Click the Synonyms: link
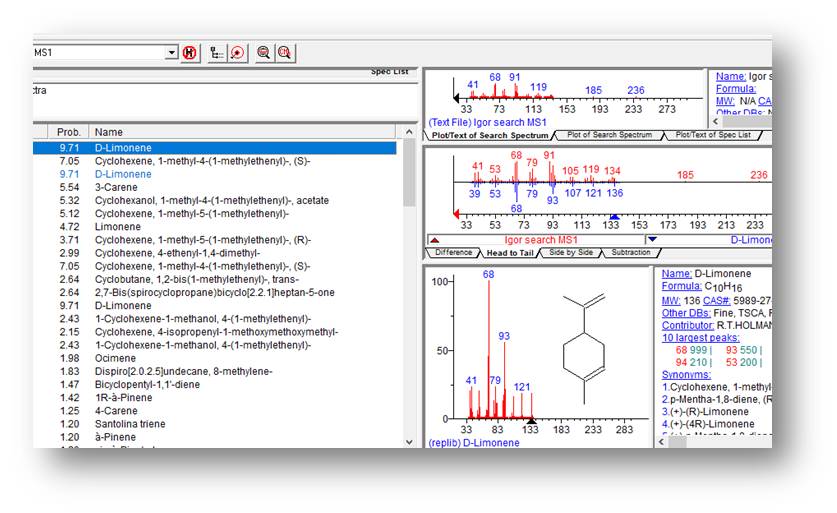Viewport: 837px width, 513px height. 686,375
